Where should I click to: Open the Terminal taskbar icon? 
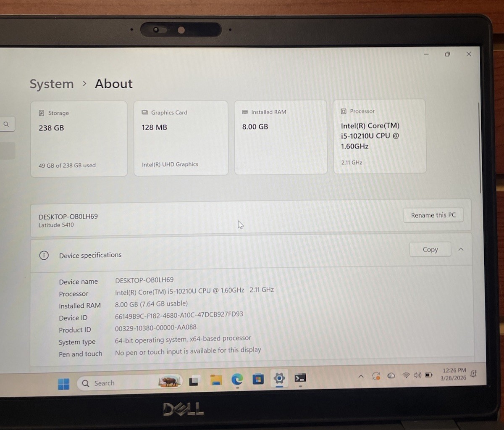[x=300, y=378]
